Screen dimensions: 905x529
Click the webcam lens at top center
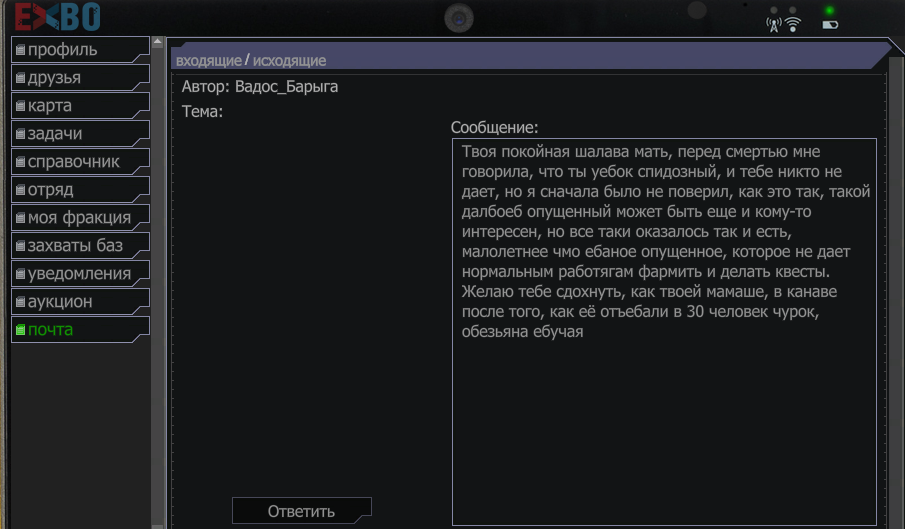[459, 18]
